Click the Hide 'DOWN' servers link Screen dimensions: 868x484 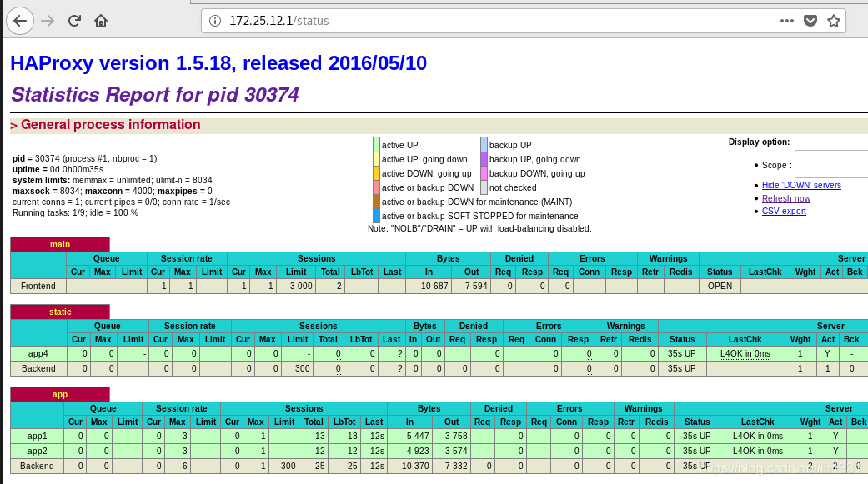tap(801, 185)
